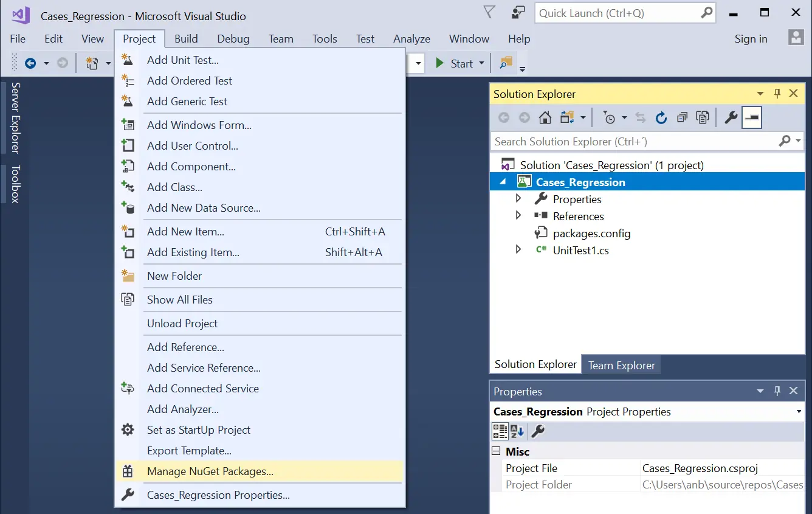812x514 pixels.
Task: Click the Search Solution Explorer field
Action: pyautogui.click(x=608, y=141)
